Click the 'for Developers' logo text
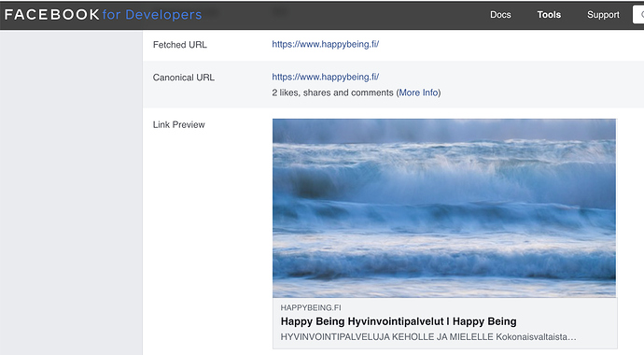644x355 pixels. [x=152, y=15]
